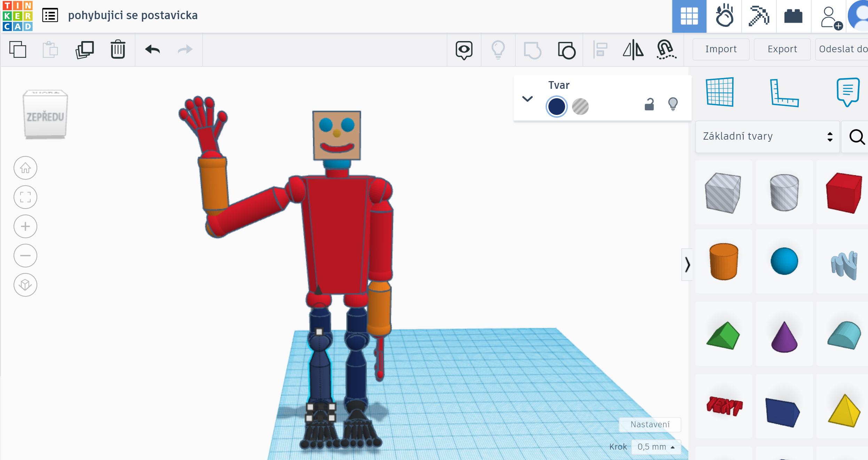Click the Export button

(x=782, y=49)
